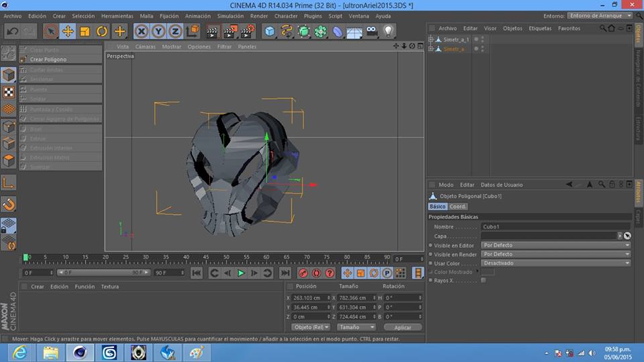The width and height of the screenshot is (644, 362).
Task: Open Internet Explorer from taskbar
Action: 19,353
